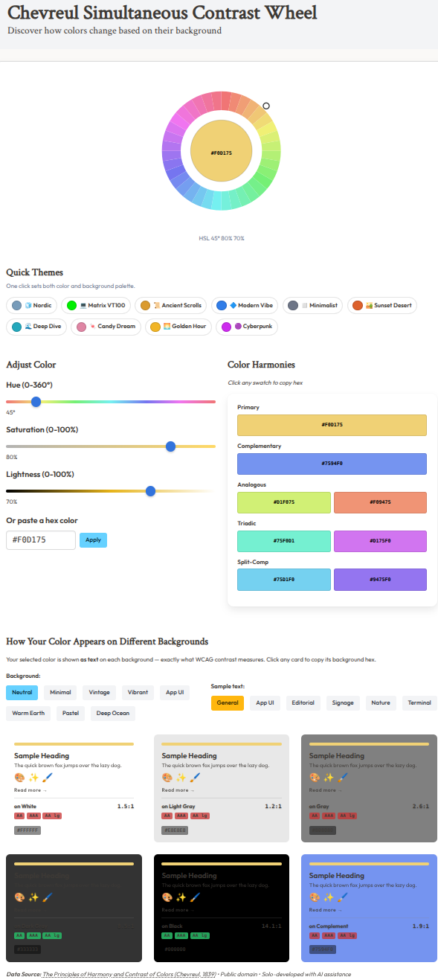Click the hex color input field
438x980 pixels.
tap(39, 539)
